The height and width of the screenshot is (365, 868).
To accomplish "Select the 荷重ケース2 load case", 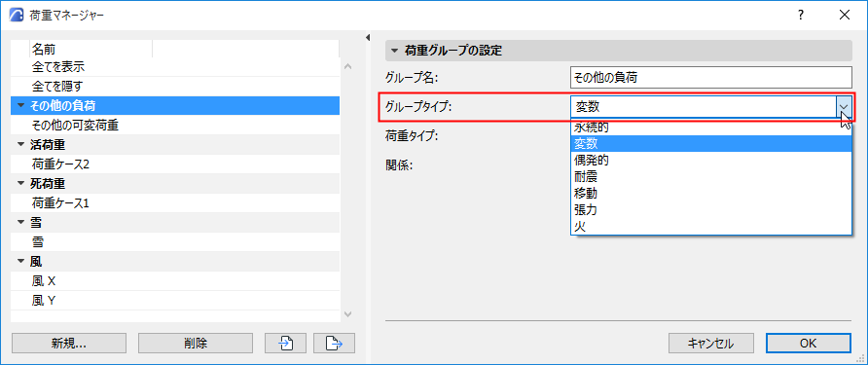I will (x=175, y=164).
